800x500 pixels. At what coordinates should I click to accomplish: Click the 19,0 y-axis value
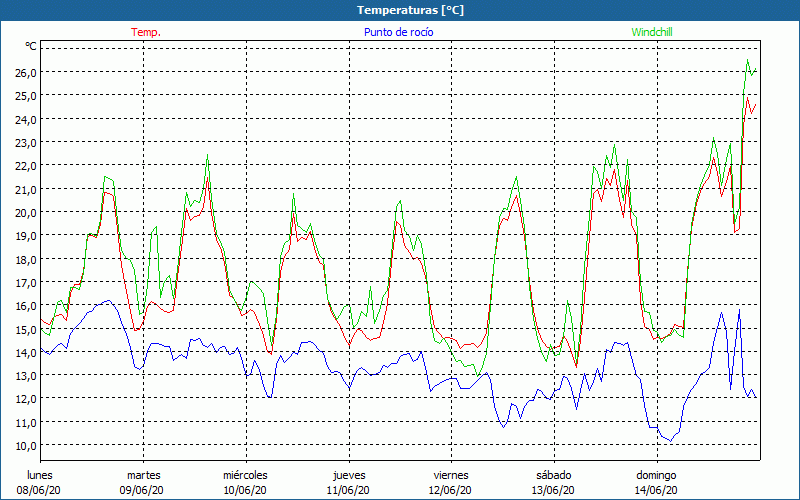[x=26, y=236]
